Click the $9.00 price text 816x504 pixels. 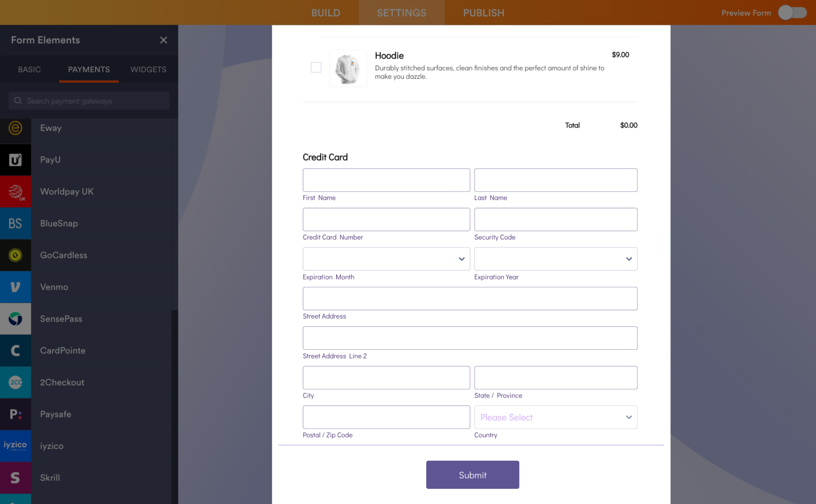coord(621,55)
